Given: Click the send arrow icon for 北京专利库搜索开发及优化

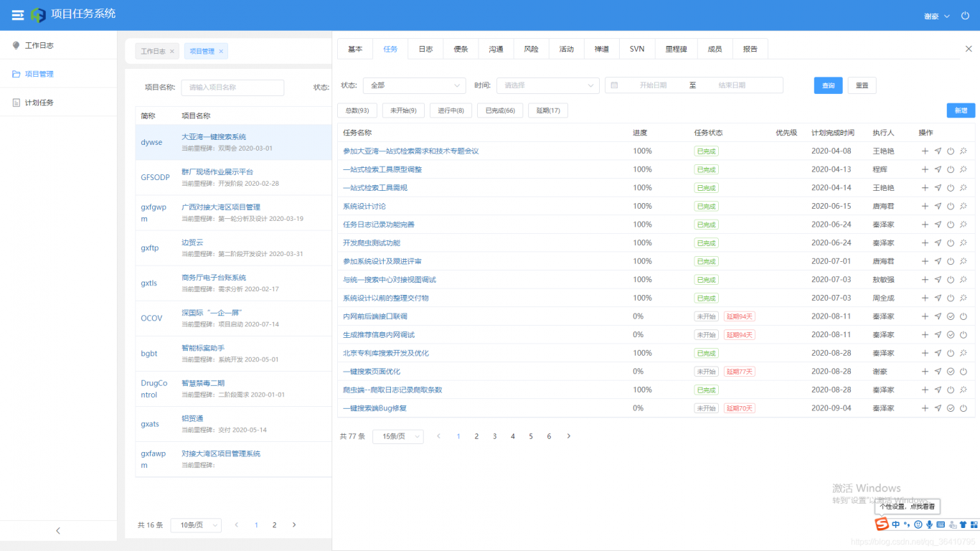Looking at the screenshot, I should (x=938, y=353).
